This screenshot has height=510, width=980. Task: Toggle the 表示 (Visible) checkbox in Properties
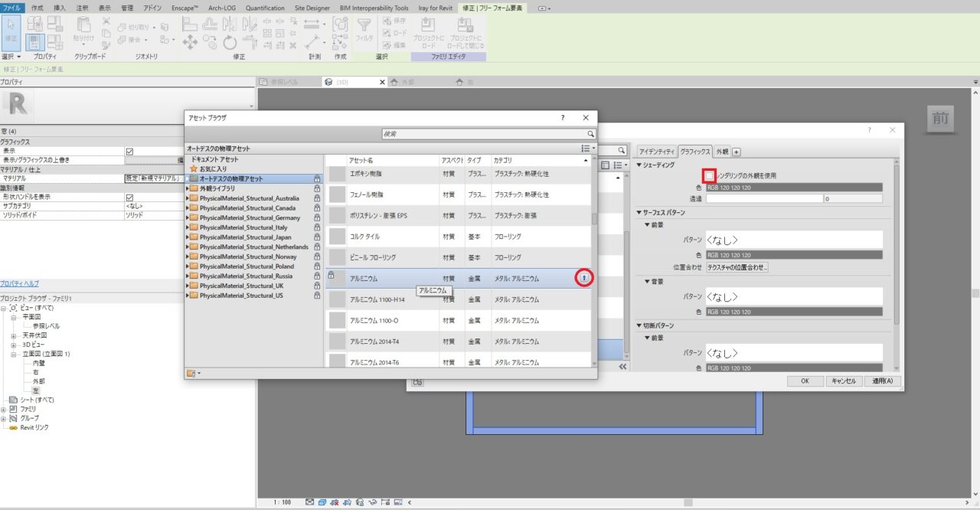click(129, 151)
